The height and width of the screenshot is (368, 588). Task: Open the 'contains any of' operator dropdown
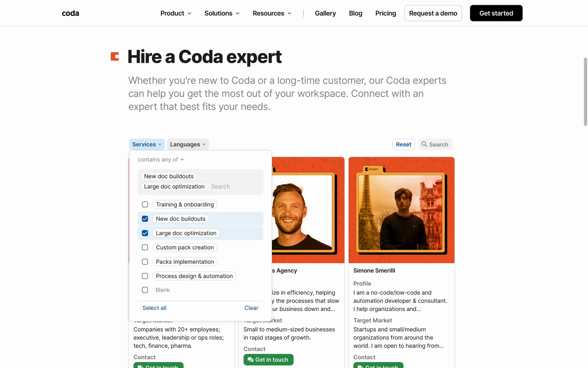pyautogui.click(x=160, y=159)
